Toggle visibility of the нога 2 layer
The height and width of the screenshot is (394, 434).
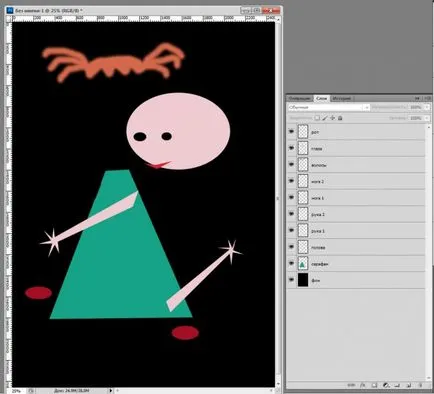click(292, 181)
